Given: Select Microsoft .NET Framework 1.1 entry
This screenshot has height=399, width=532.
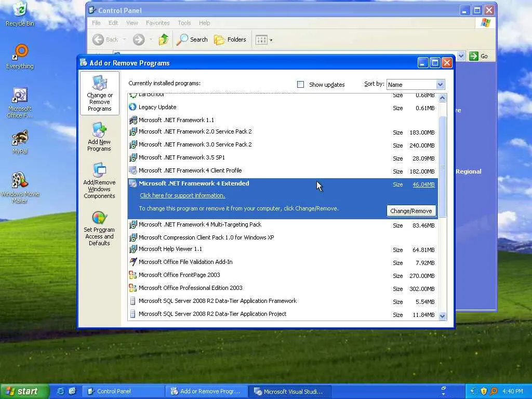Looking at the screenshot, I should point(283,120).
